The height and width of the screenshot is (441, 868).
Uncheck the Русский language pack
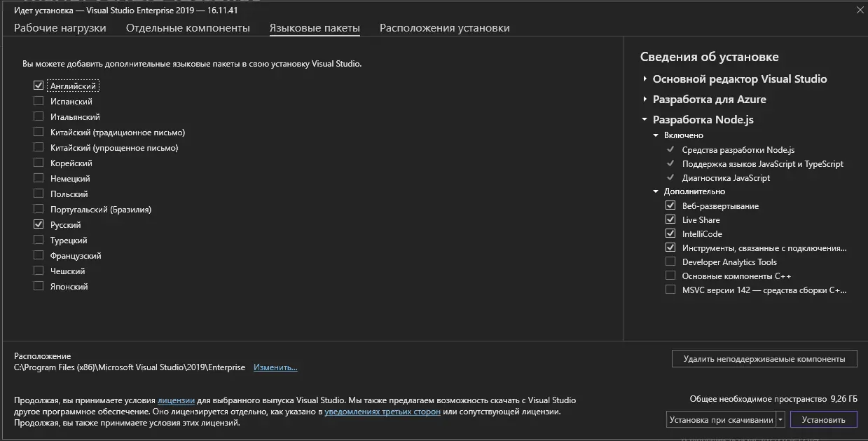(x=39, y=225)
